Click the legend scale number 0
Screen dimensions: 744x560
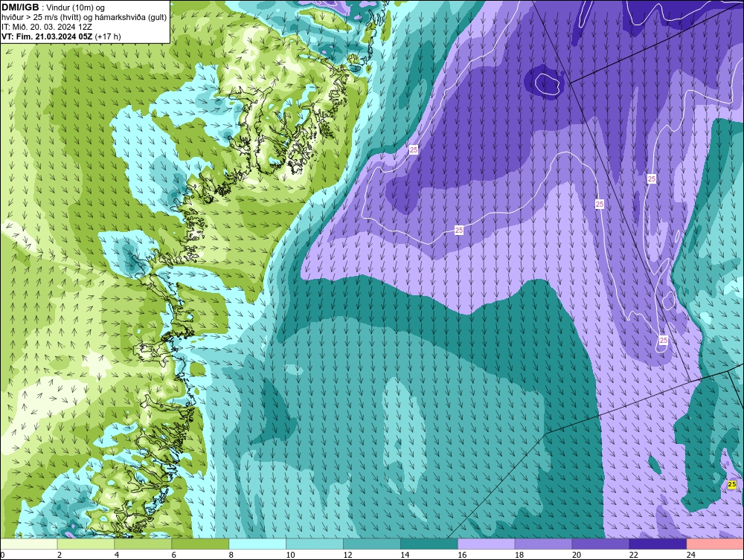[2, 555]
